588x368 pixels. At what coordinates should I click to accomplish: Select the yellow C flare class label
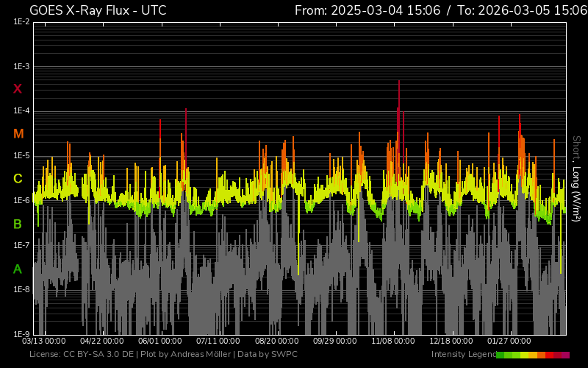point(18,179)
